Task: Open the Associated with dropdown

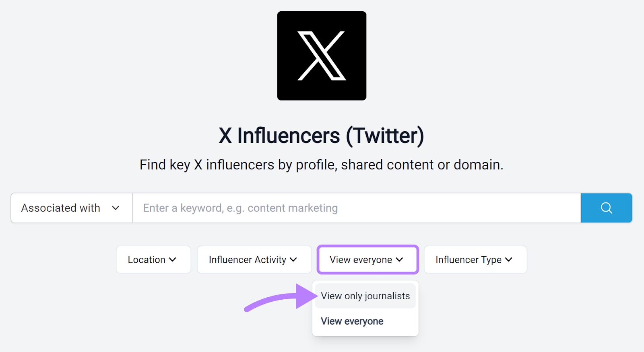Action: [70, 208]
